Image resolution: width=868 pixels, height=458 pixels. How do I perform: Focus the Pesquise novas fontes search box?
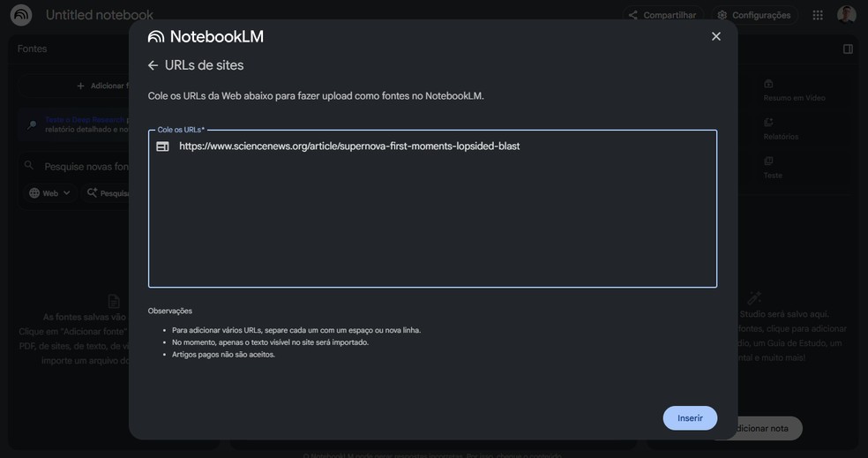pyautogui.click(x=79, y=166)
